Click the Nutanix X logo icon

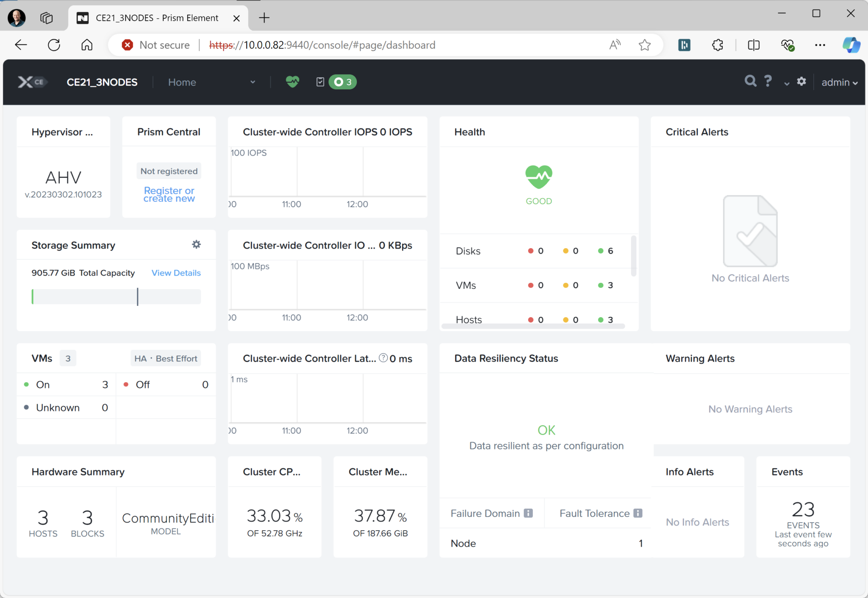[25, 82]
